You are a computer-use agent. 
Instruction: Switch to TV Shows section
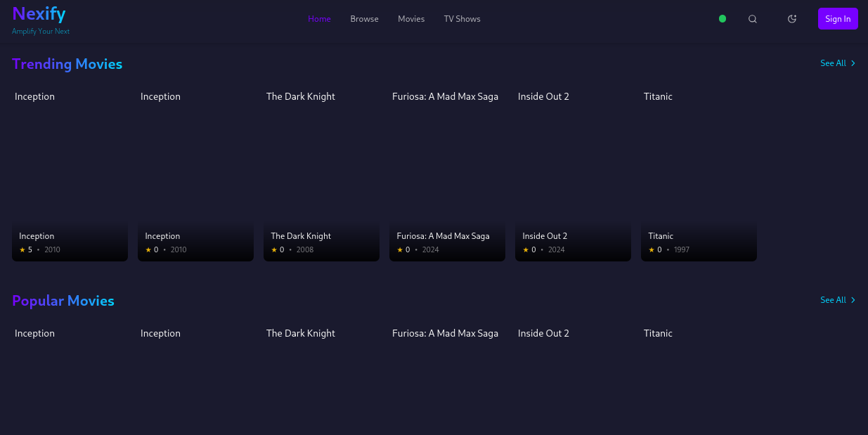click(462, 19)
